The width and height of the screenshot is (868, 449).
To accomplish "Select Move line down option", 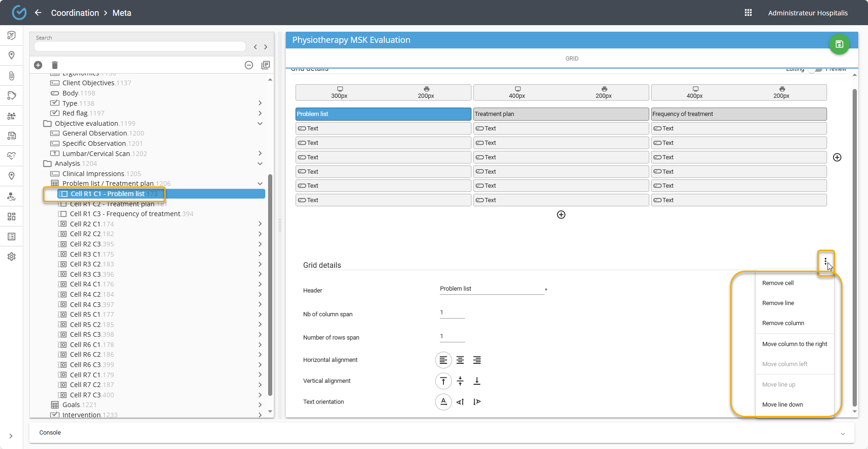I will (x=782, y=405).
